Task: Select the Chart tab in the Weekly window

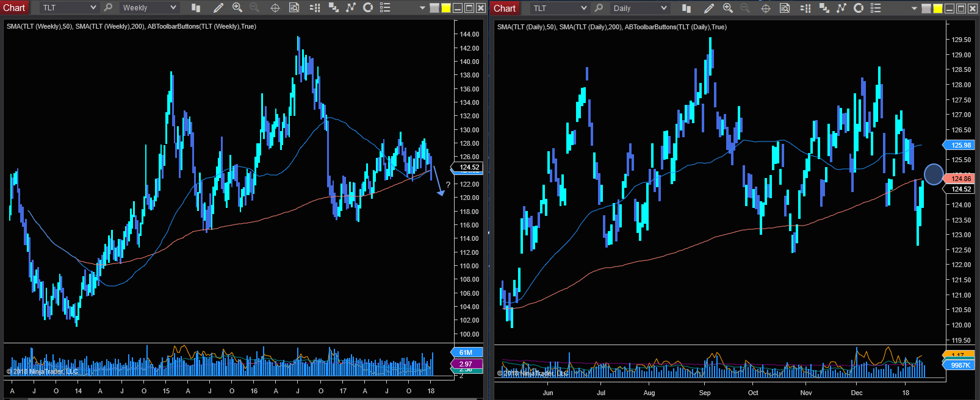Action: 14,8
